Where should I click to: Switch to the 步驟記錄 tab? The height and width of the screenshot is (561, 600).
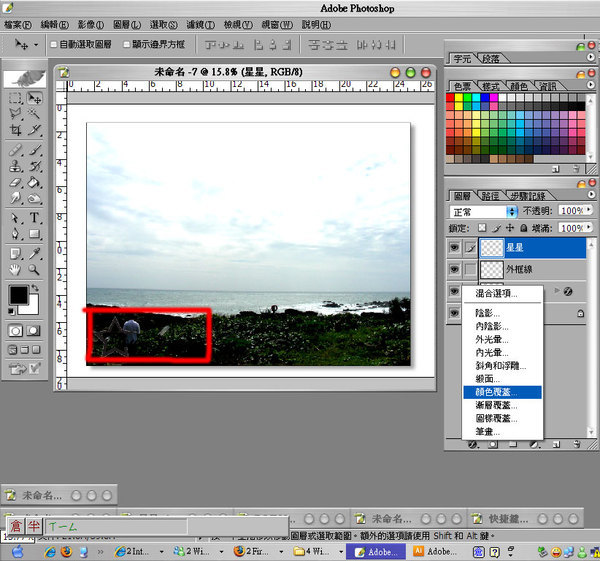pos(528,196)
